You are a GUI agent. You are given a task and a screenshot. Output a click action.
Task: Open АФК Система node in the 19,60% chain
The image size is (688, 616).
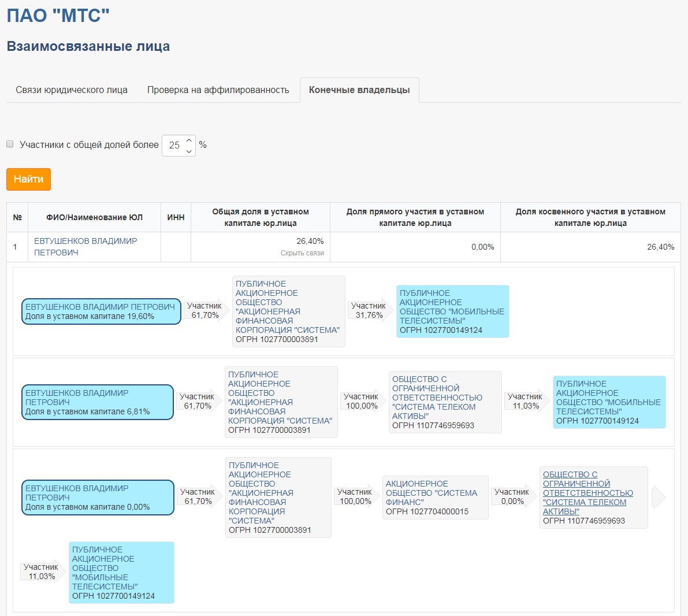pyautogui.click(x=289, y=311)
